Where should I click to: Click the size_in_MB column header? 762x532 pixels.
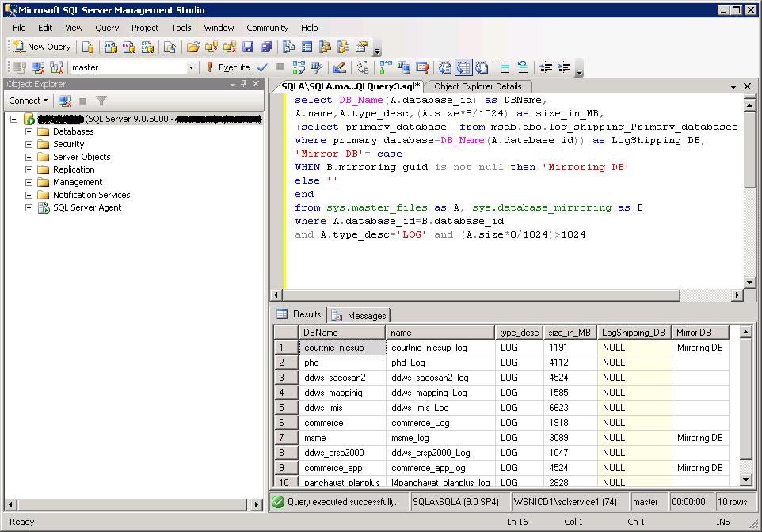(x=570, y=332)
